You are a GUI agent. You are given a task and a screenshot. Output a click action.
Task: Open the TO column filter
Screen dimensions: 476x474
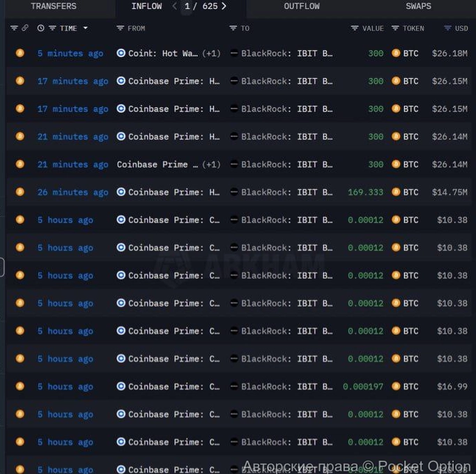tap(233, 29)
